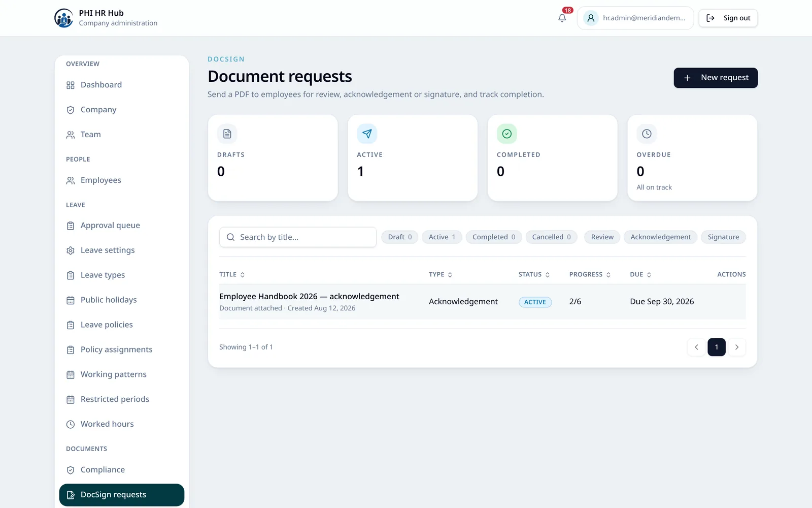Screen dimensions: 812x508
Task: Click the PHI HR Hub logo icon
Action: 63,18
